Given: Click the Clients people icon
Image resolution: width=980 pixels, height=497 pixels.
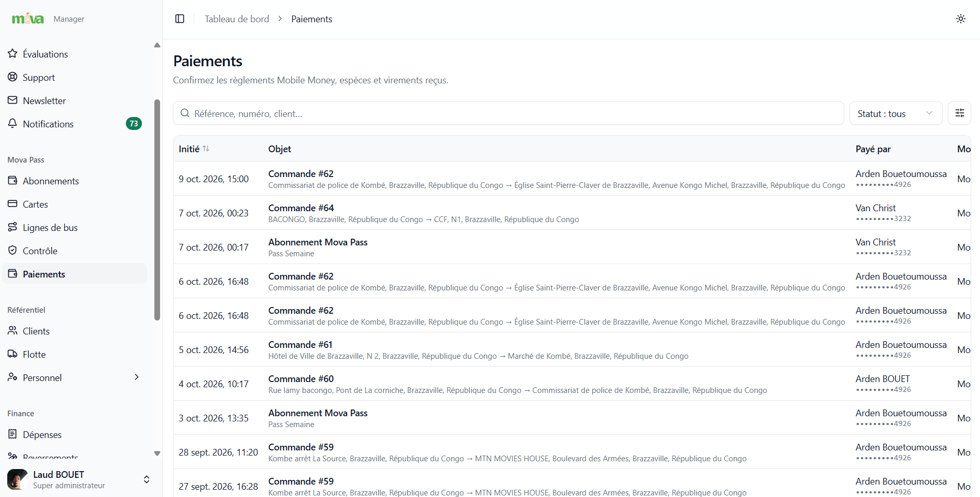Looking at the screenshot, I should tap(12, 330).
